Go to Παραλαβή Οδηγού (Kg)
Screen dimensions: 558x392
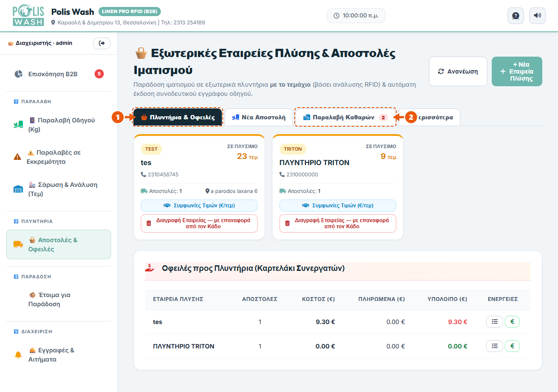point(58,125)
